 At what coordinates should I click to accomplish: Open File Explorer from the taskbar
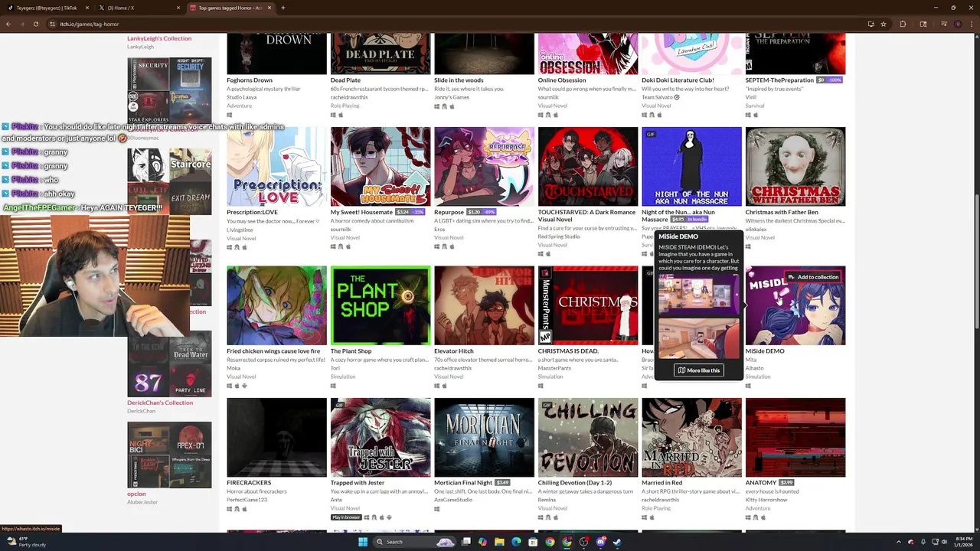[x=499, y=542]
